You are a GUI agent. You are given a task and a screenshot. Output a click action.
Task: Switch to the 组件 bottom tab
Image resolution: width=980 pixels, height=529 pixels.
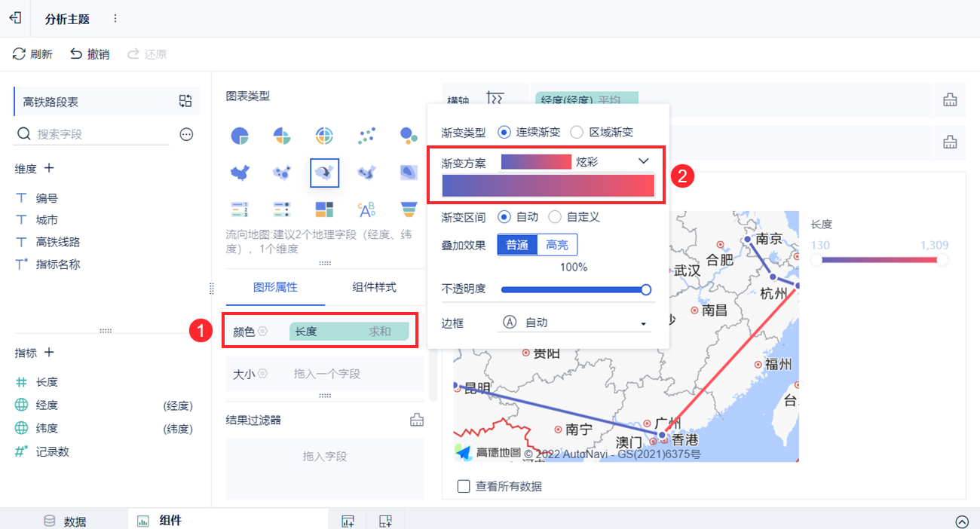pyautogui.click(x=160, y=520)
